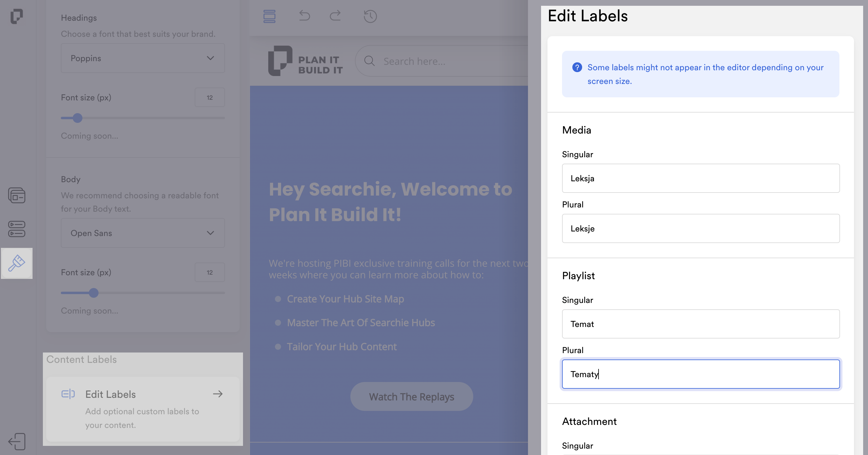
Task: Click the Edit Labels icon in Content Labels
Action: tap(68, 394)
